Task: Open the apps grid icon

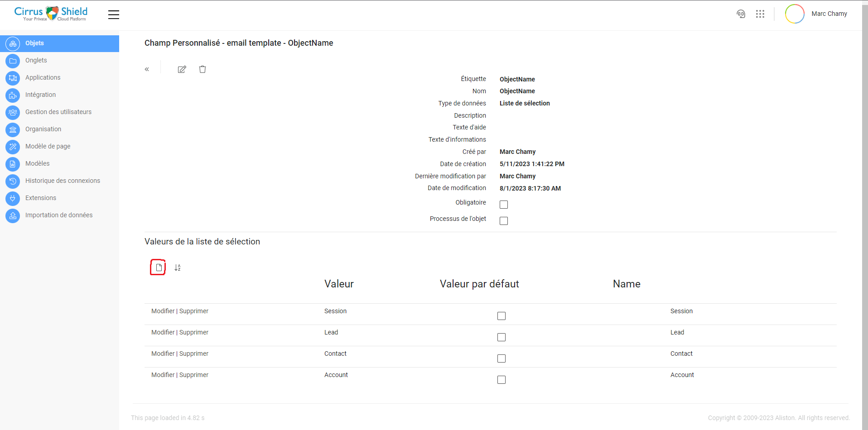Action: [761, 14]
